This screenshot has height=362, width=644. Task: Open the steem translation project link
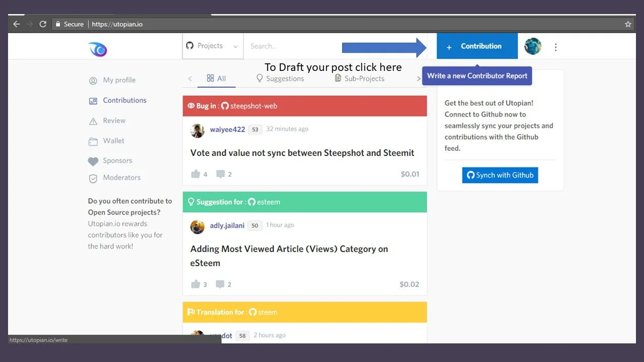263,312
